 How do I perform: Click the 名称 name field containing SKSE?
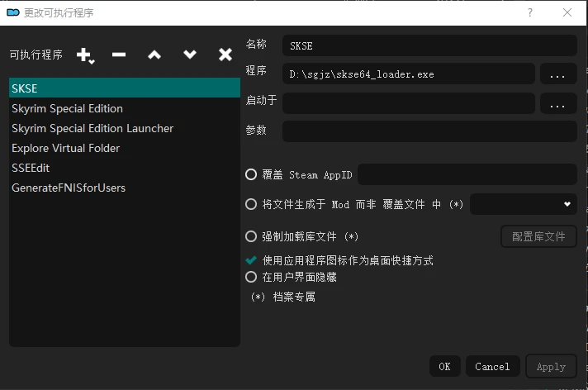[x=429, y=45]
